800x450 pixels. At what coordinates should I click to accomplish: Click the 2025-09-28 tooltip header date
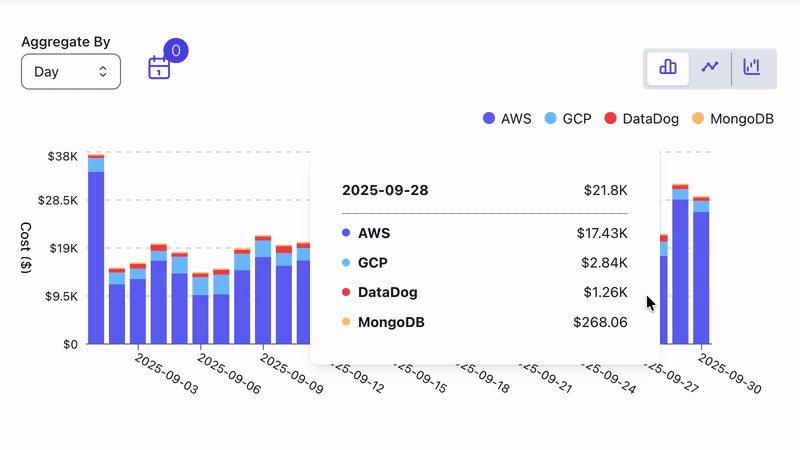pos(385,190)
